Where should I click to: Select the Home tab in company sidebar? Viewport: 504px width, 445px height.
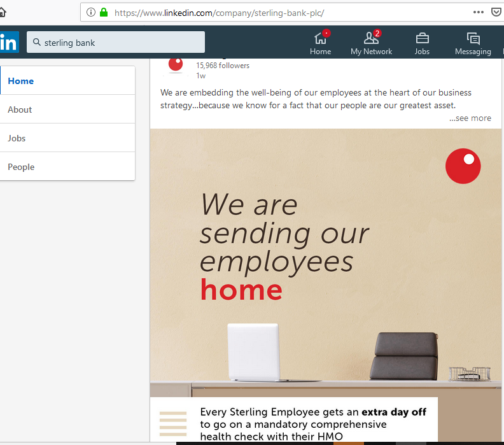tap(67, 81)
